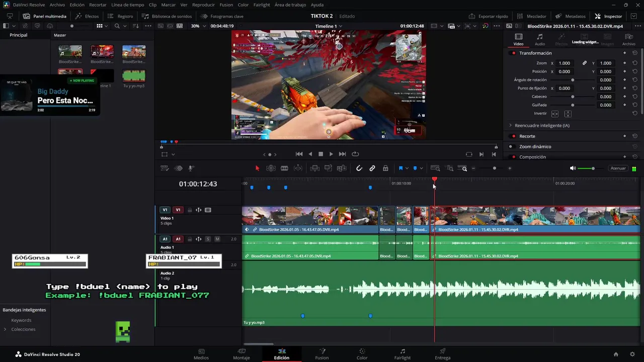Image resolution: width=644 pixels, height=362 pixels.
Task: Click the timeline zoom minus button
Action: [x=473, y=168]
